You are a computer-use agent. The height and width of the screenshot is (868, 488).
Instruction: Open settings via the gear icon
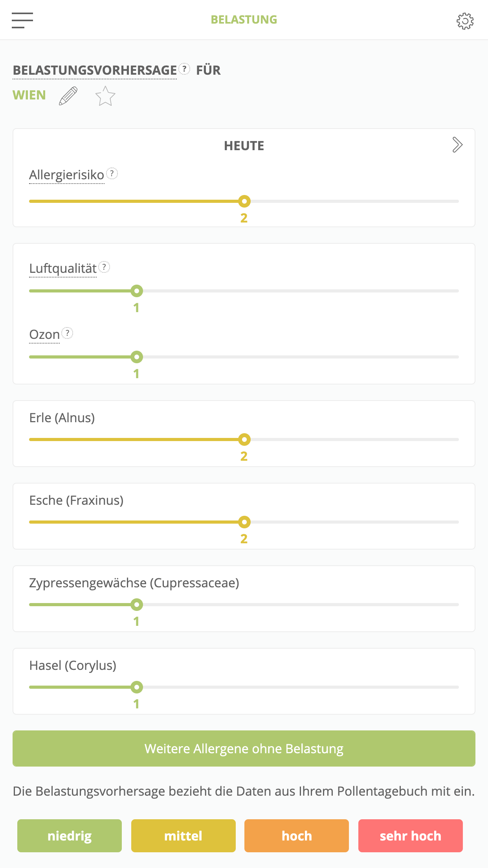point(465,21)
